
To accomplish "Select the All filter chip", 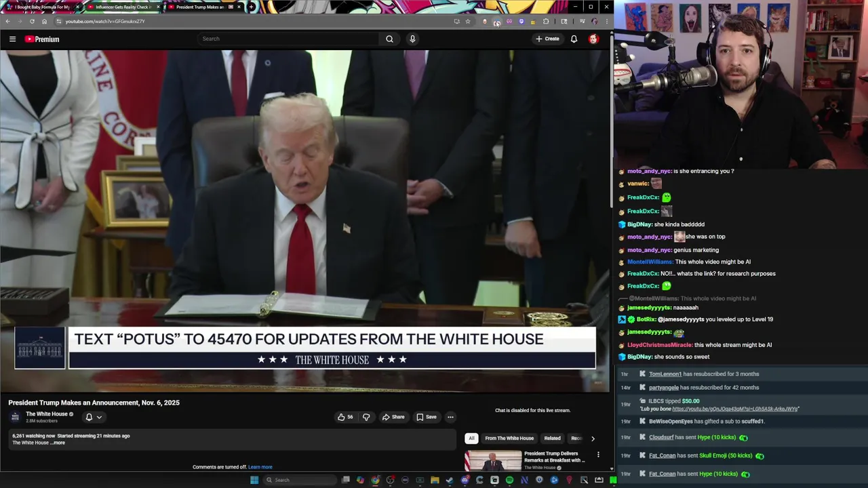I will pyautogui.click(x=471, y=438).
